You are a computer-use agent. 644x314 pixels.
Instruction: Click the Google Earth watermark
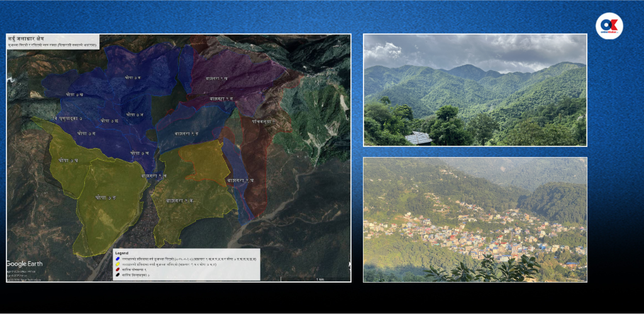coord(25,264)
